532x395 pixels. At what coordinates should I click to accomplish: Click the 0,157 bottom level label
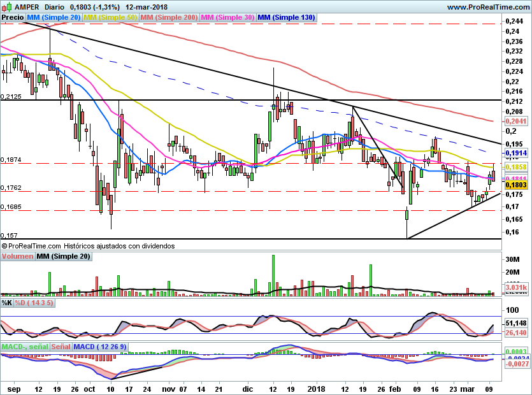click(x=9, y=235)
